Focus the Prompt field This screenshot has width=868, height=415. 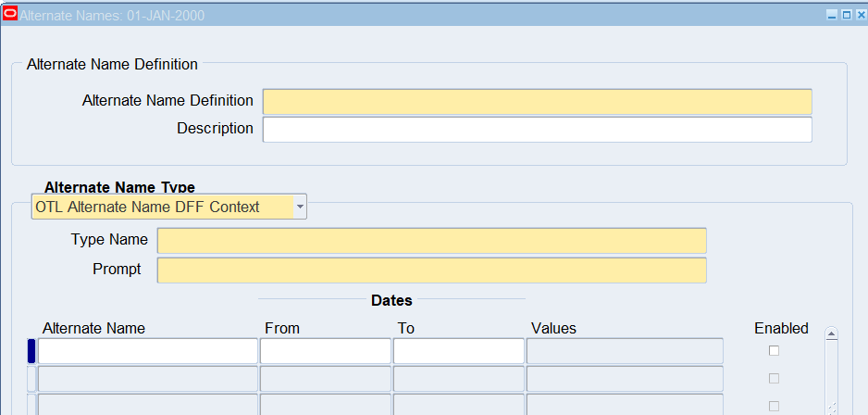pos(431,270)
